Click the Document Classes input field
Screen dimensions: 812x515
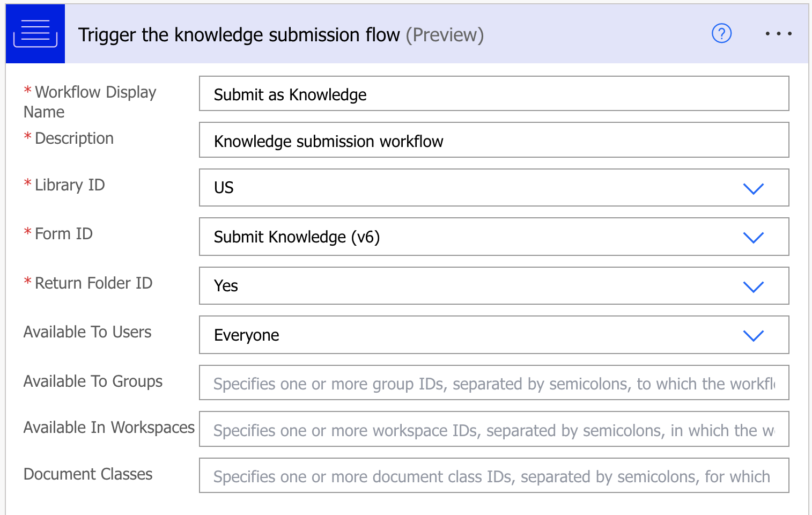click(493, 476)
